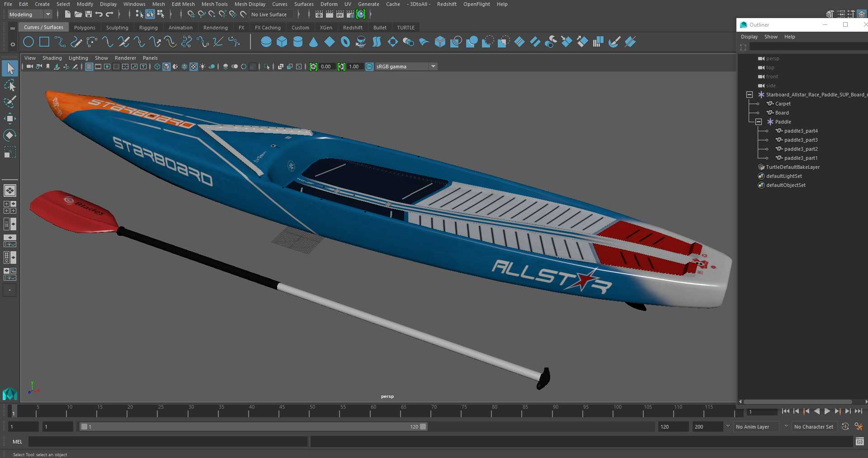Open the Outliner Display menu

(x=749, y=37)
